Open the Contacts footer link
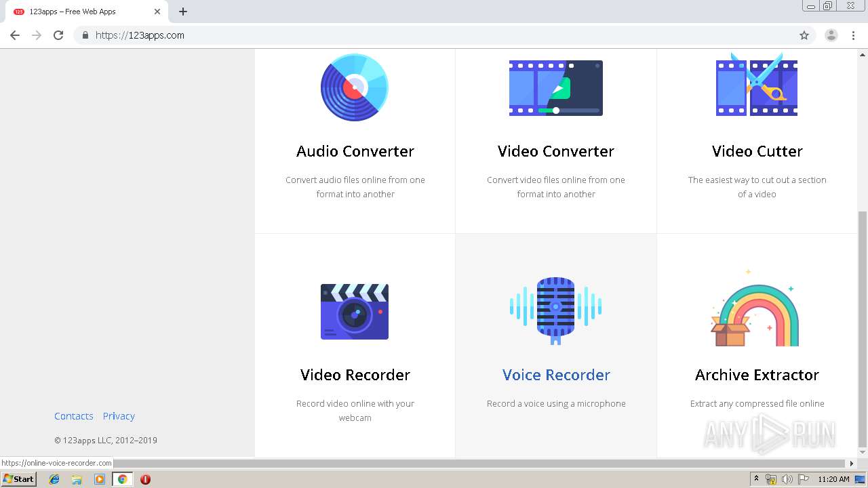 point(74,416)
